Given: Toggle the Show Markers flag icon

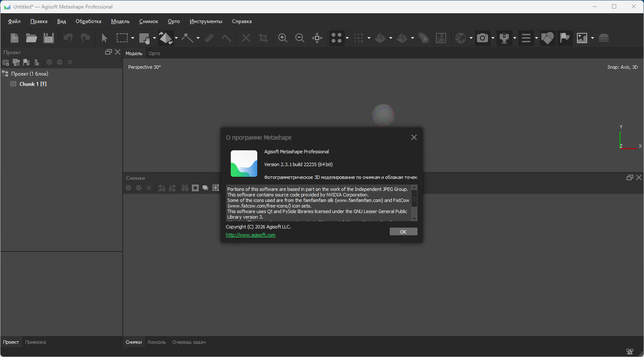Looking at the screenshot, I should 565,38.
